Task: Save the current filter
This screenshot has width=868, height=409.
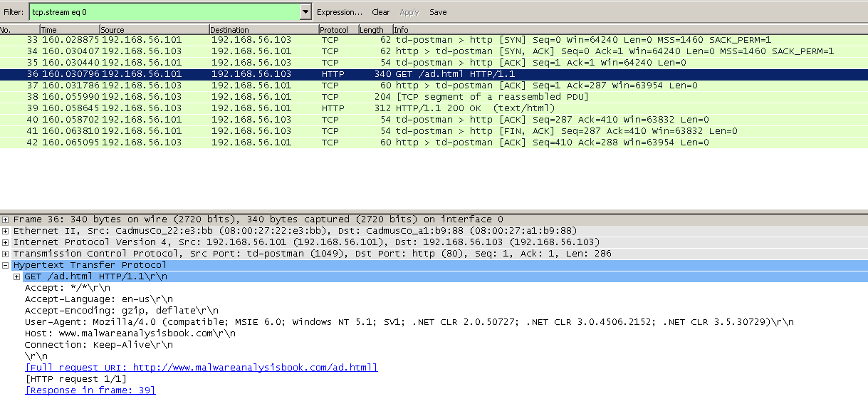Action: tap(438, 12)
